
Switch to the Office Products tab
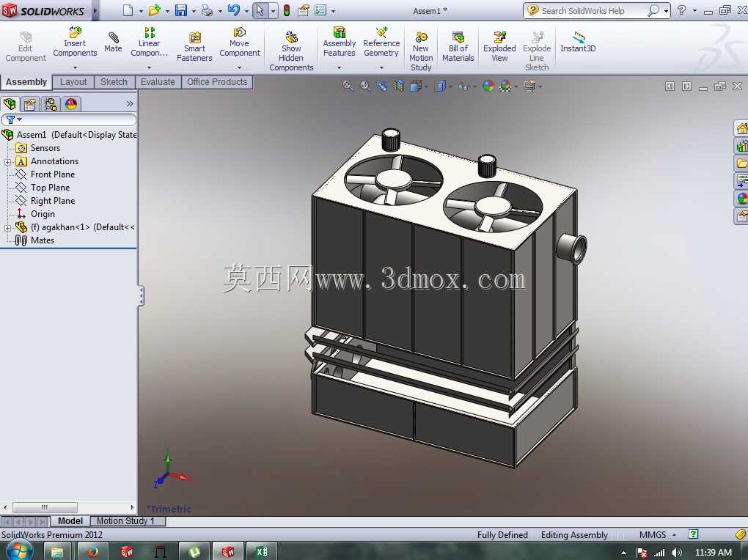pos(217,82)
